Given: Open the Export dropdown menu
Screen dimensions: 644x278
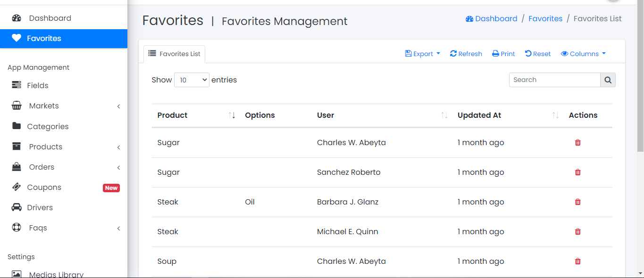Looking at the screenshot, I should 422,54.
